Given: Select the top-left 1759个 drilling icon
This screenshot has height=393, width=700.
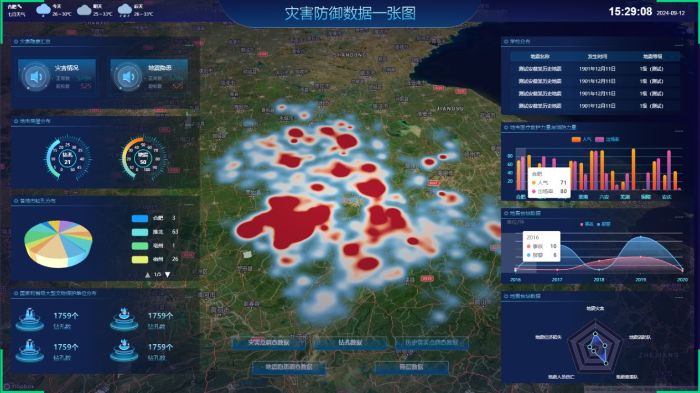Looking at the screenshot, I should (29, 319).
